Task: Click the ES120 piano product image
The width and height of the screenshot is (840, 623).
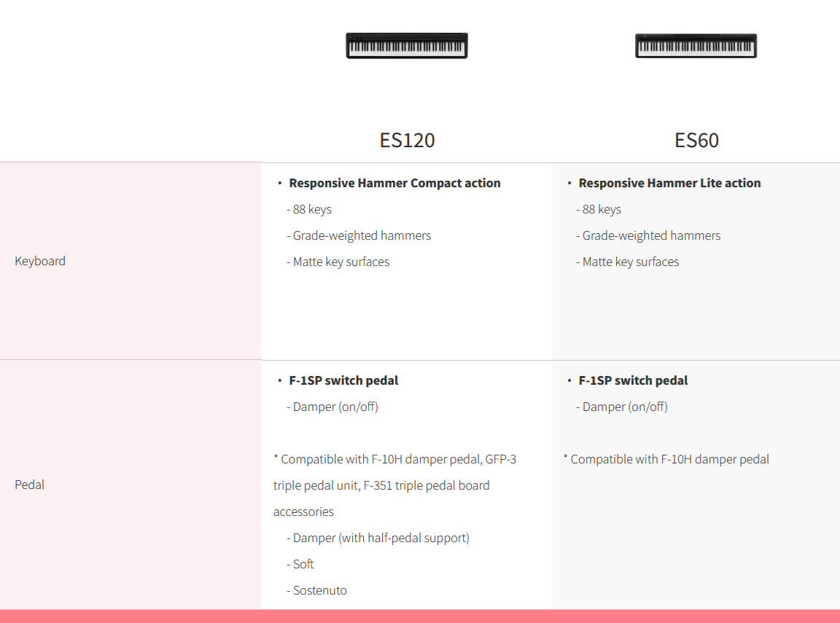Action: tap(407, 45)
